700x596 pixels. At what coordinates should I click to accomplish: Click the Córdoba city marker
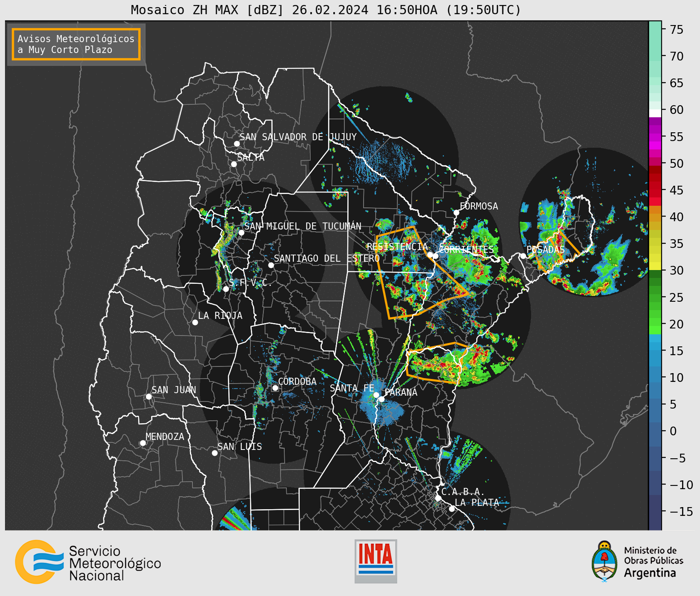coord(275,388)
